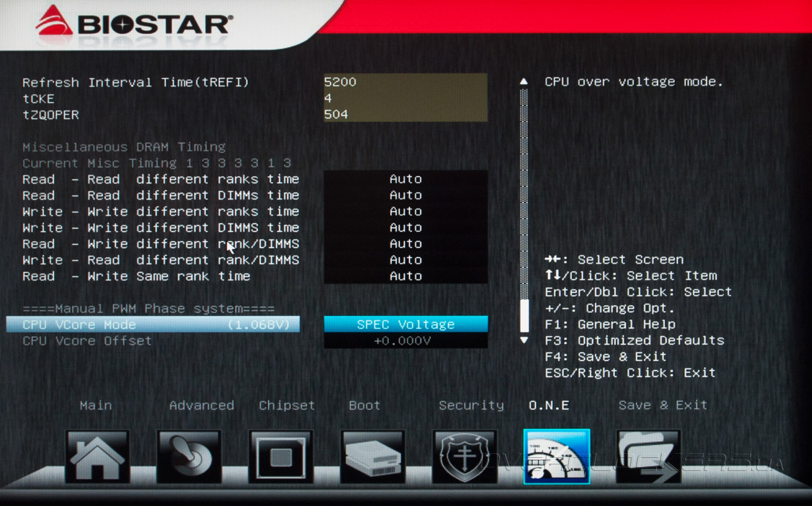Screen dimensions: 812x506
Task: Switch to the Boot tab label
Action: pos(364,406)
